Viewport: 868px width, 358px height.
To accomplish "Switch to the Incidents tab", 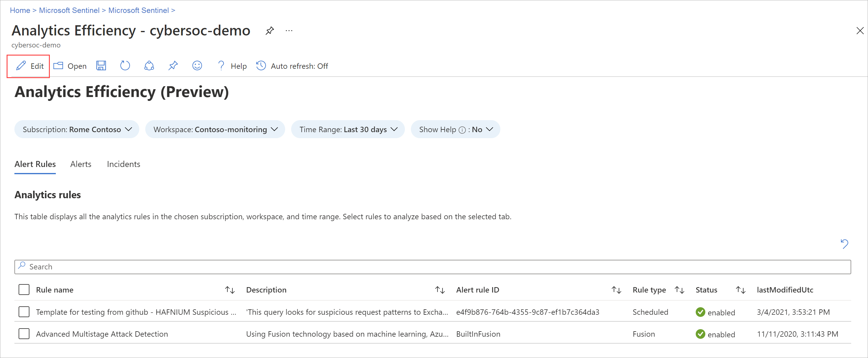I will [x=123, y=164].
